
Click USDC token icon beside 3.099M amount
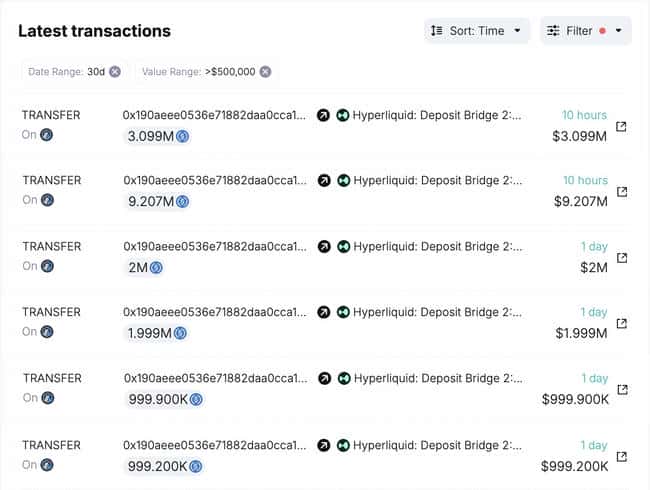pos(182,136)
